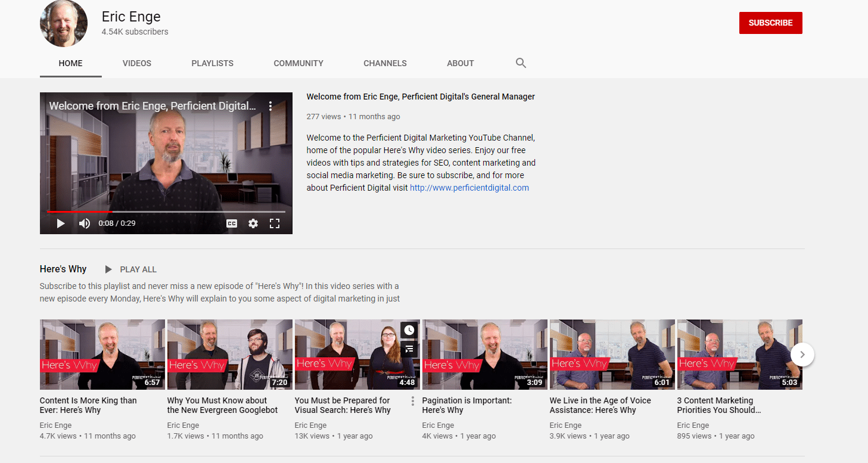Click title 'Content Is More King than Ever'
Image resolution: width=868 pixels, height=463 pixels.
click(x=88, y=405)
